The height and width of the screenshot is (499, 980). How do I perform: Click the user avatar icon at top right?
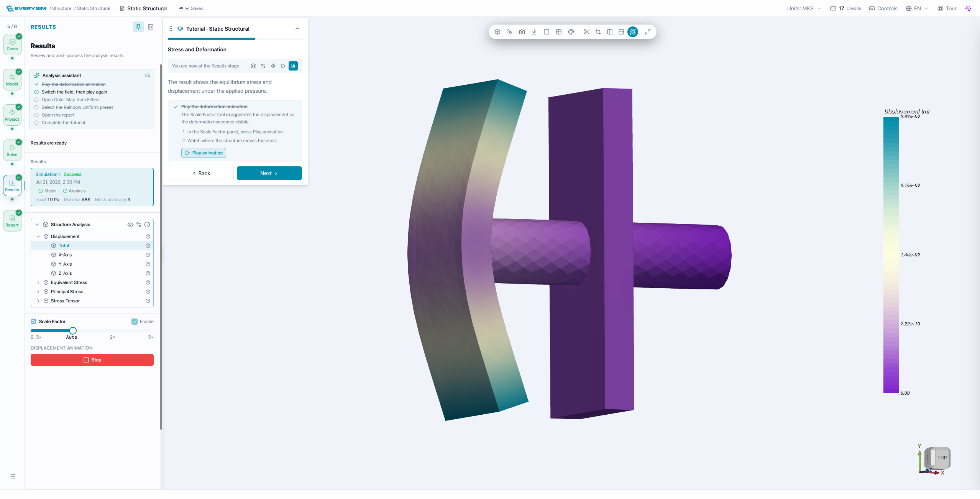(968, 8)
